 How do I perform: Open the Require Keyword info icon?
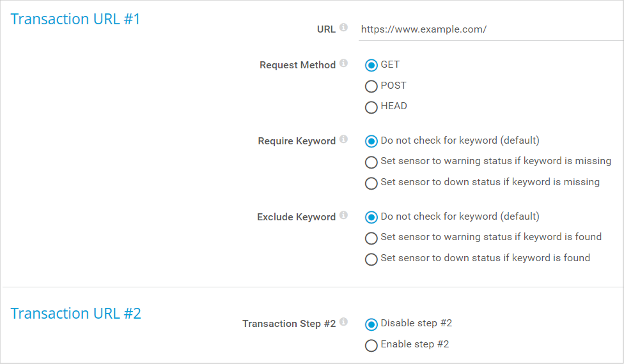pos(343,139)
